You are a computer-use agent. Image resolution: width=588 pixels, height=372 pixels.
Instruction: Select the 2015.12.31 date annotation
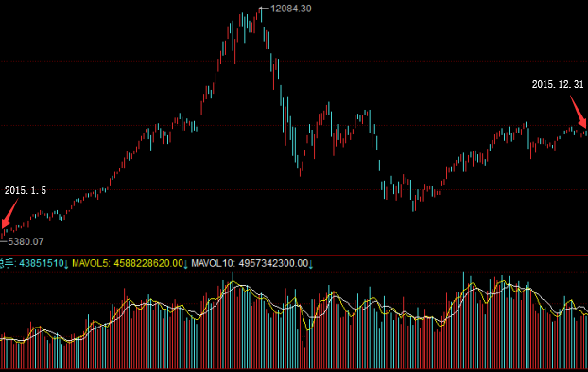(558, 84)
